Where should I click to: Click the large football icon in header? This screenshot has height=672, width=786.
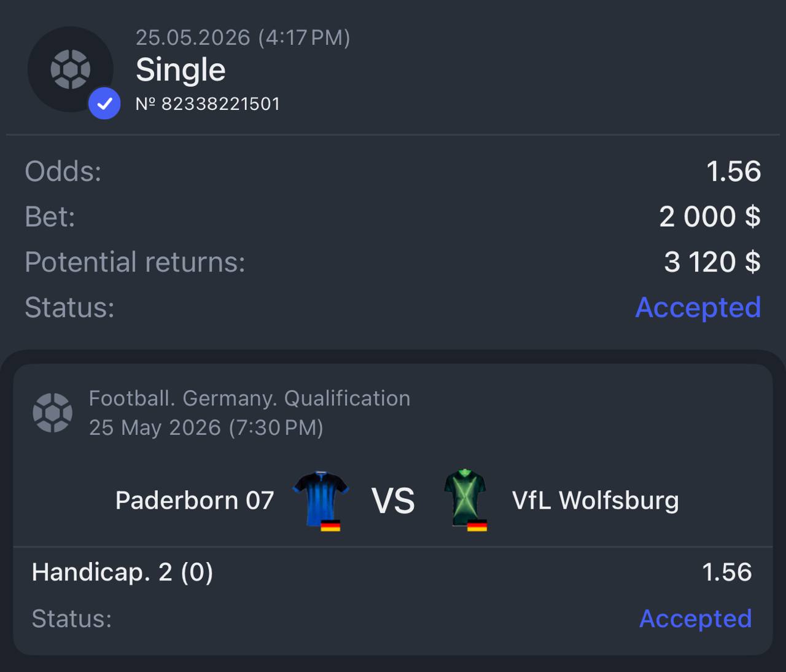point(70,69)
